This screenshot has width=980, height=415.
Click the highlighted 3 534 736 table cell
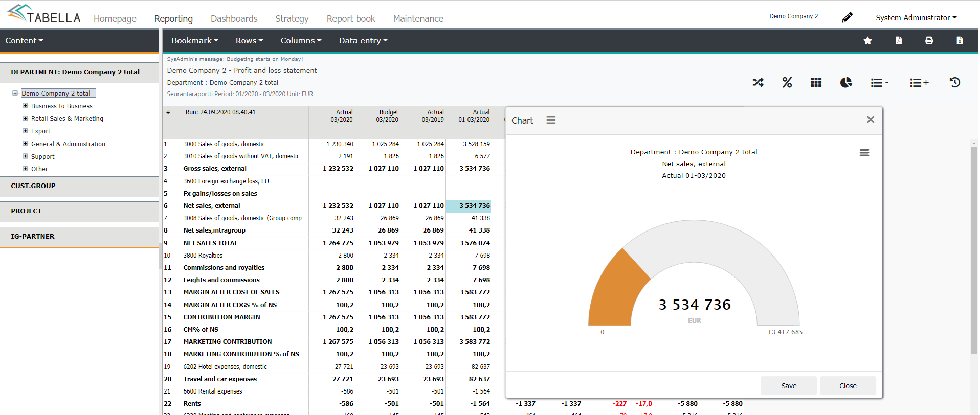[x=468, y=206]
